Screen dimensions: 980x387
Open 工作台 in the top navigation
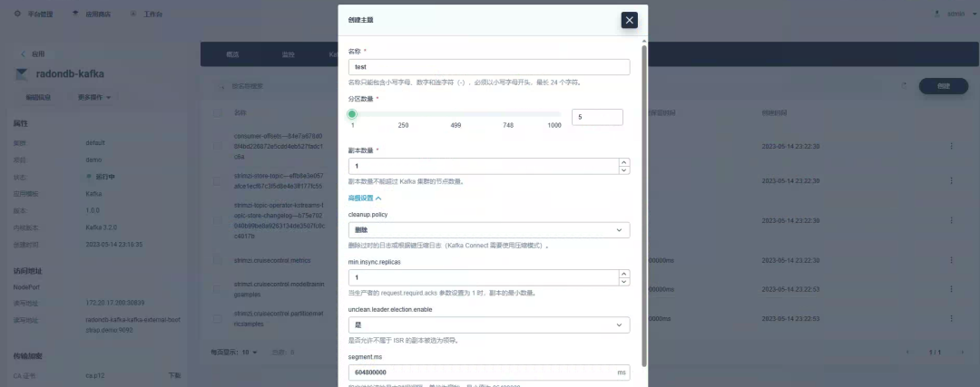click(x=153, y=14)
